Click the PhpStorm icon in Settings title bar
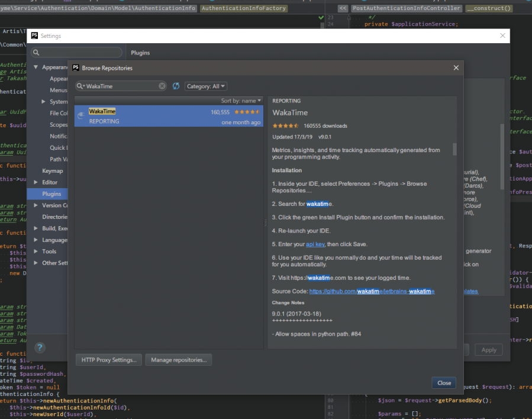Image resolution: width=532 pixels, height=419 pixels. pyautogui.click(x=34, y=36)
